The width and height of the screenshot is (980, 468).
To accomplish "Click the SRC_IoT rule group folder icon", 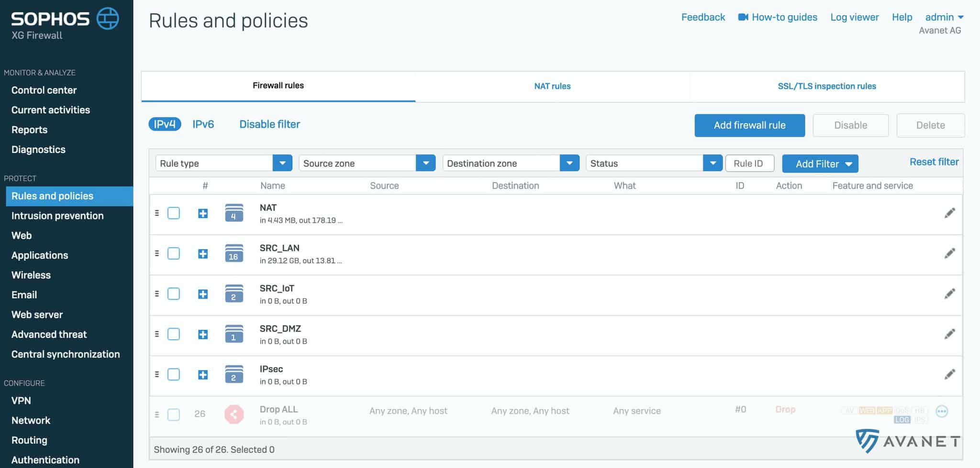I will click(234, 294).
